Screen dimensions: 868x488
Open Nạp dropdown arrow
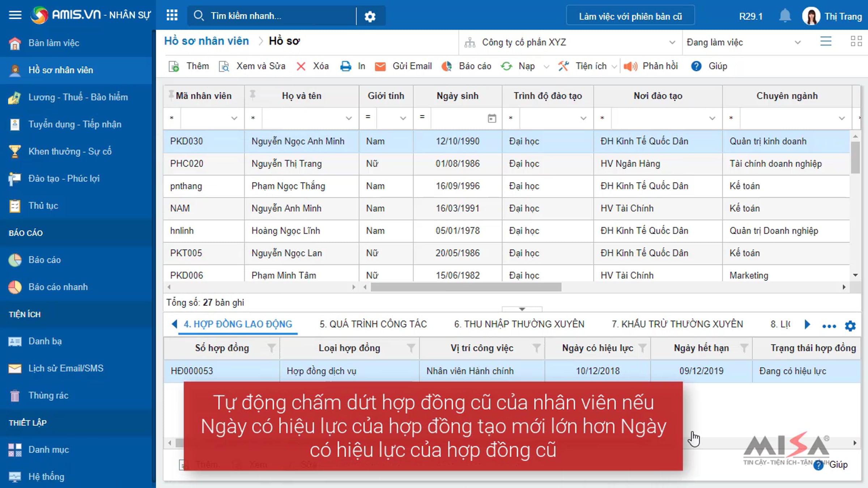coord(546,67)
